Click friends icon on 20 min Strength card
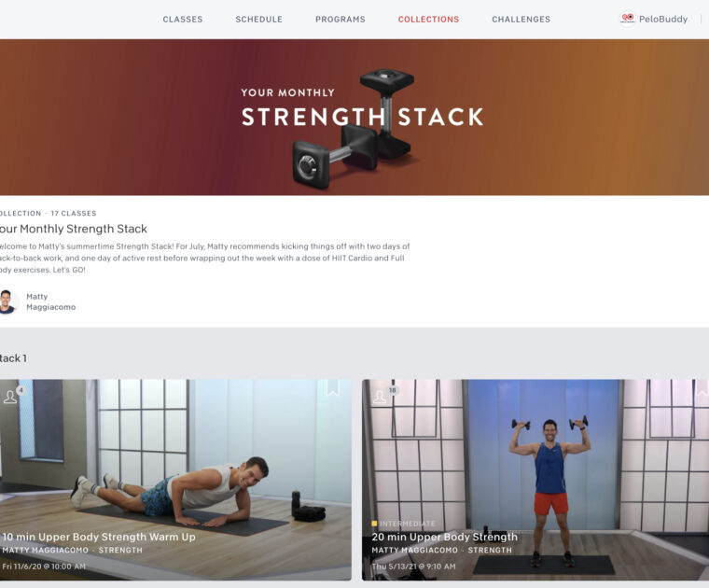 point(380,397)
